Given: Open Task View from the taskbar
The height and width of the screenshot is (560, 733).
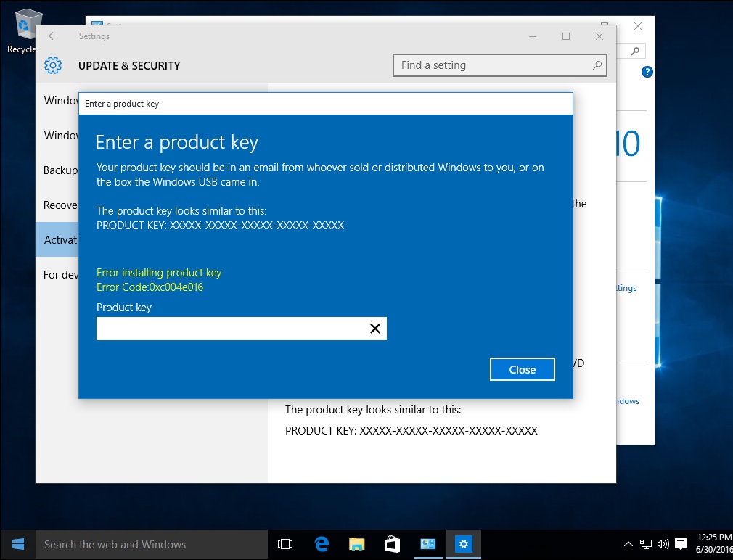Looking at the screenshot, I should (285, 545).
